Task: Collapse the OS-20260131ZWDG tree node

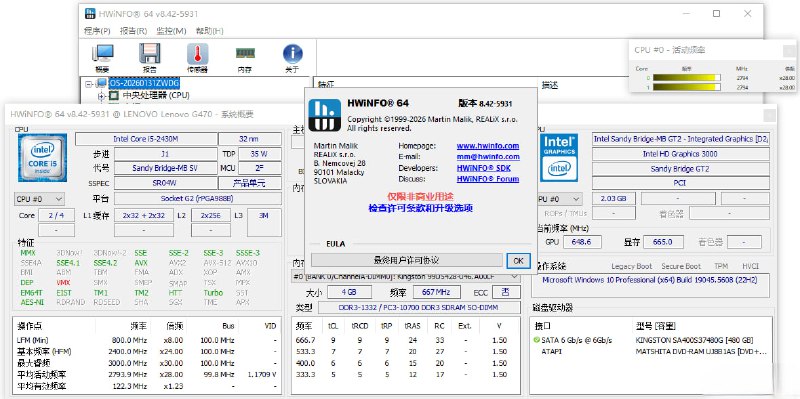Action: tap(89, 83)
